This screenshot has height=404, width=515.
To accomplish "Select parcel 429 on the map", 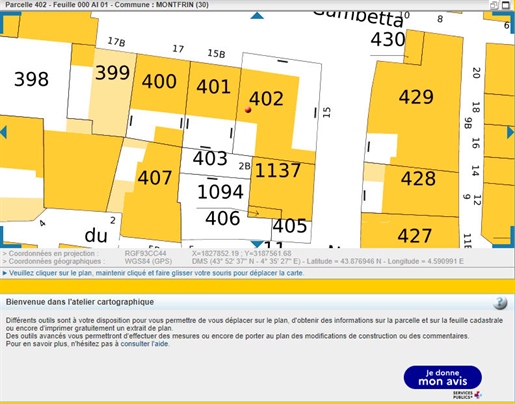I will coord(416,97).
